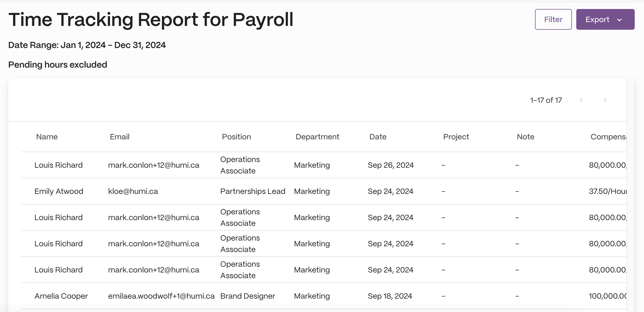
Task: Click emilaea.woodwolf+1@humi.ca email cell
Action: (x=161, y=296)
